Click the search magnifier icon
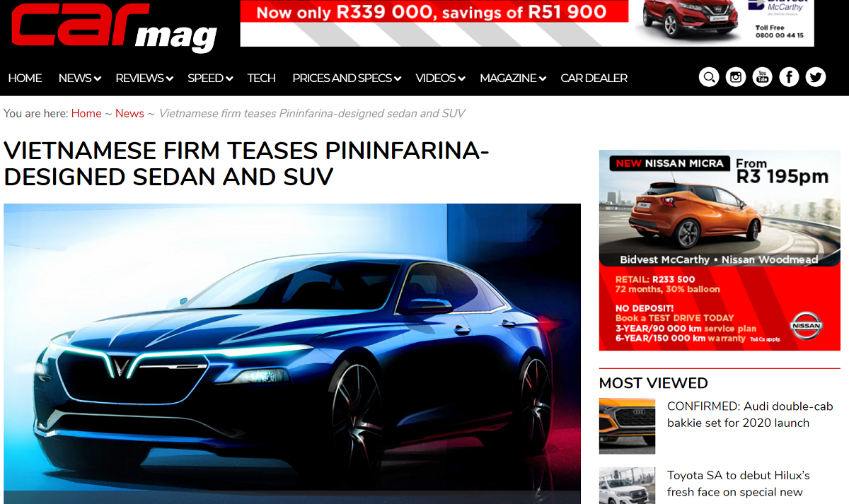 click(709, 77)
